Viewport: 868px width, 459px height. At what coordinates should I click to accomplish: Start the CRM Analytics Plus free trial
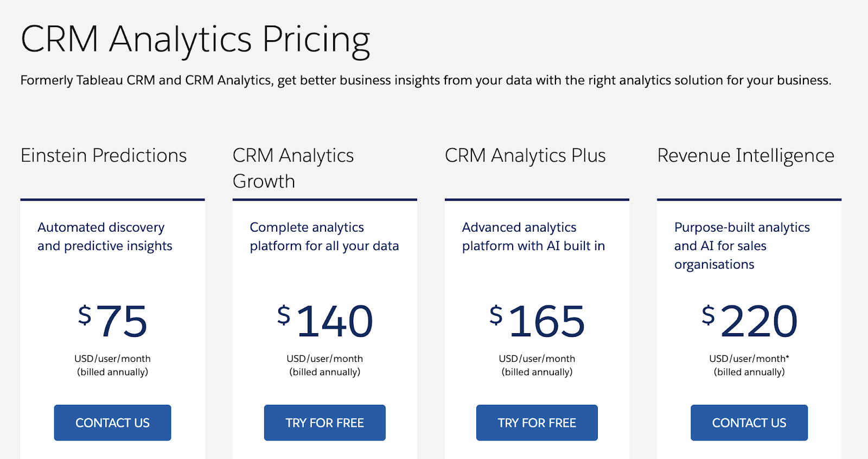537,423
